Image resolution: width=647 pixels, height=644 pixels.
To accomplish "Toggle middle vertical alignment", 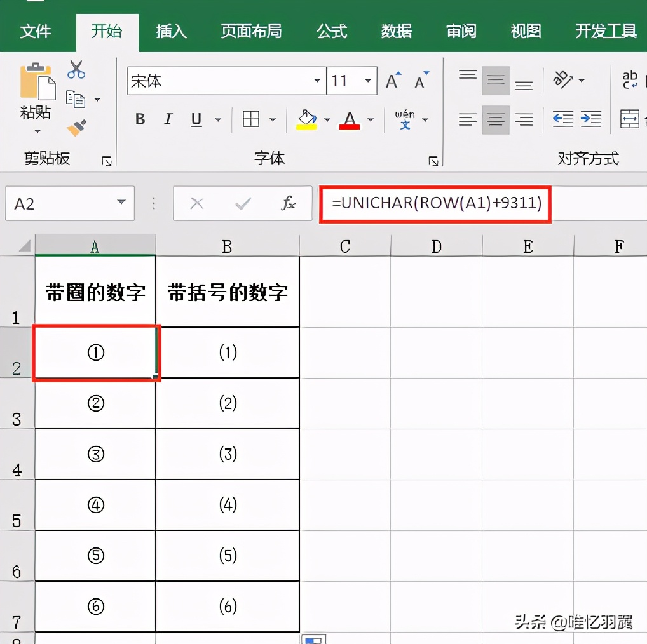I will click(496, 80).
